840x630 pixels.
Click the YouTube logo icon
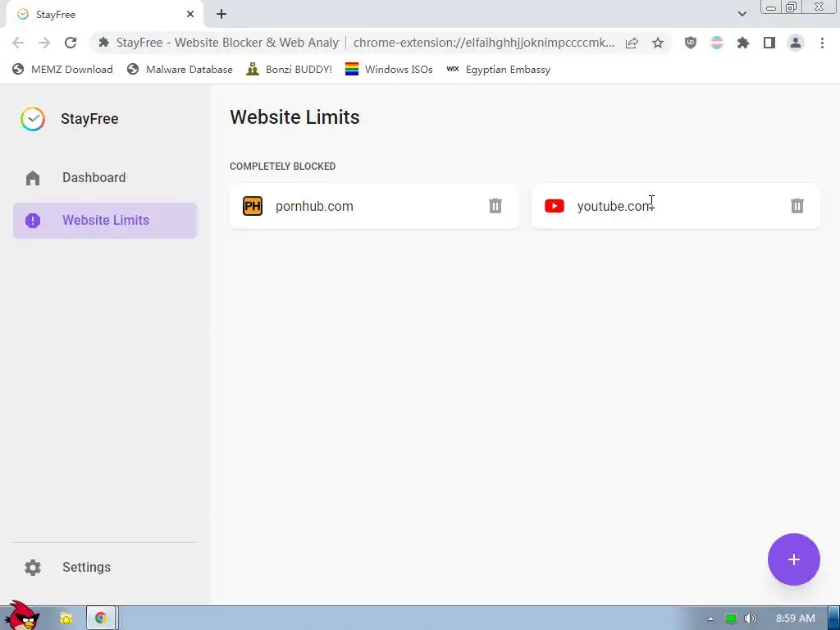[555, 206]
